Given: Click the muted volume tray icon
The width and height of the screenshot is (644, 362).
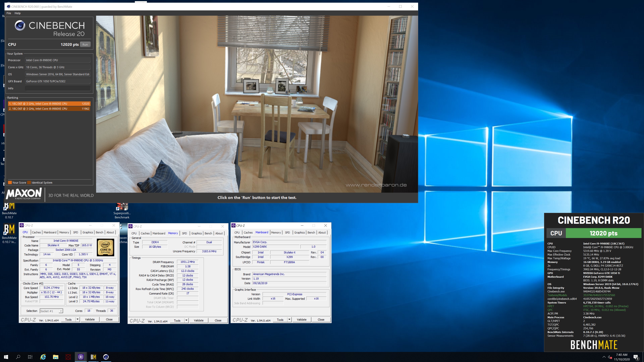Looking at the screenshot, I should click(610, 357).
